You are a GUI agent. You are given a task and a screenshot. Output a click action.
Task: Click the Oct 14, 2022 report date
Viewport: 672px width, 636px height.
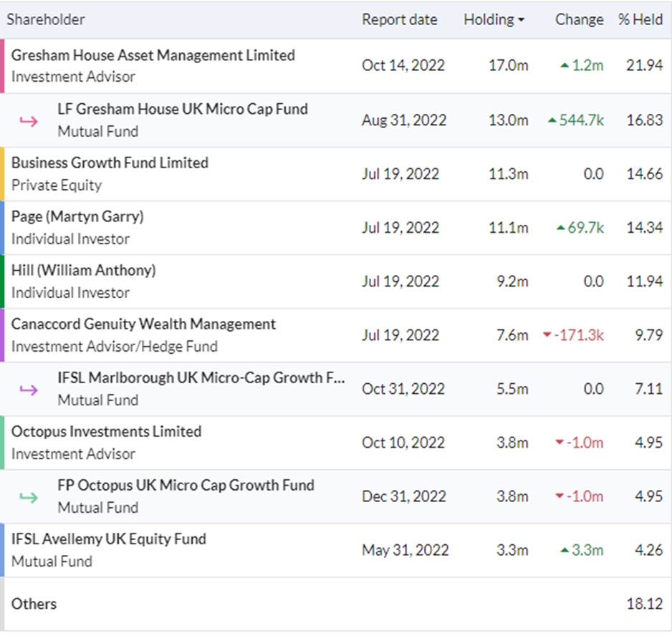tap(403, 66)
